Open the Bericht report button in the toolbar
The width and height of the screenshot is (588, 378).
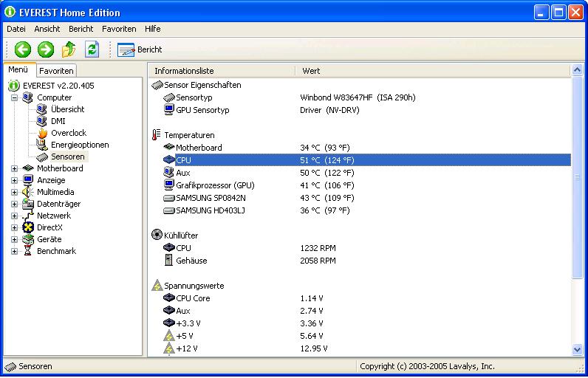140,49
